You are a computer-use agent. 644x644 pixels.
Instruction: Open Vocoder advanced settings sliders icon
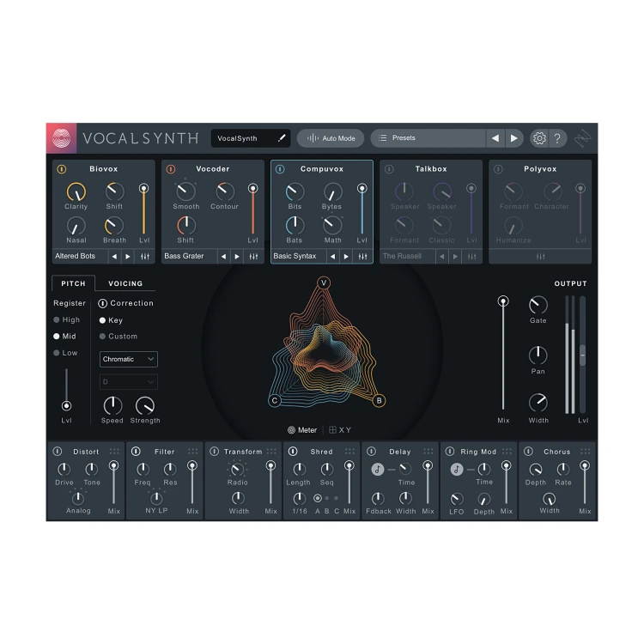coord(253,256)
